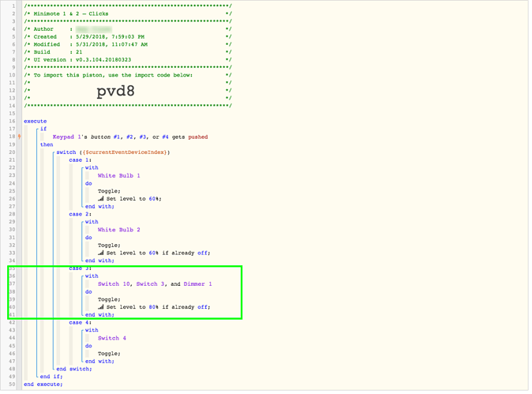This screenshot has width=532, height=394.
Task: Click 'end if;' on line 49
Action: click(x=51, y=377)
